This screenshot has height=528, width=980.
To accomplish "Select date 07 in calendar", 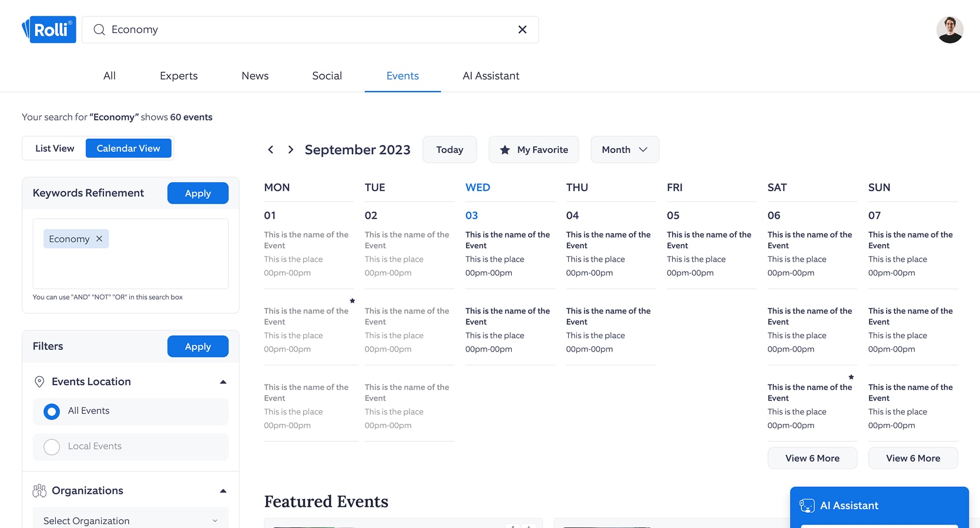I will point(875,215).
